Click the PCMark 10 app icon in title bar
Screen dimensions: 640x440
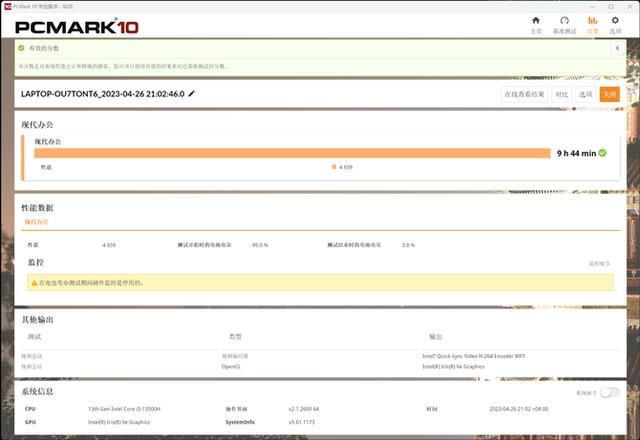(x=7, y=7)
